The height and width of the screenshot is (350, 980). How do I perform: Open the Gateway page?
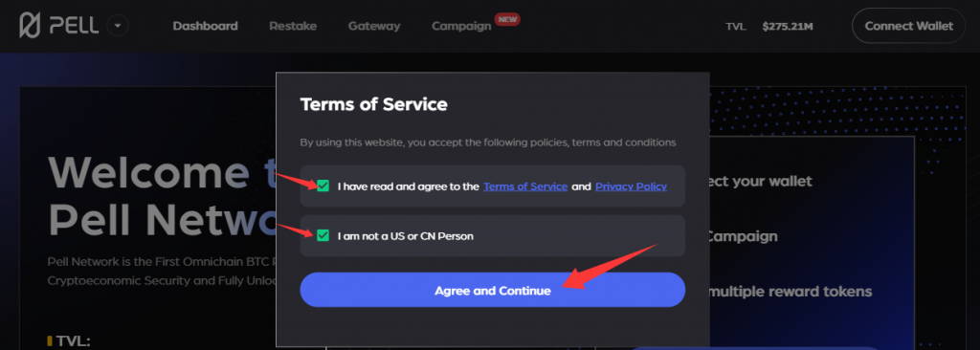pyautogui.click(x=374, y=26)
